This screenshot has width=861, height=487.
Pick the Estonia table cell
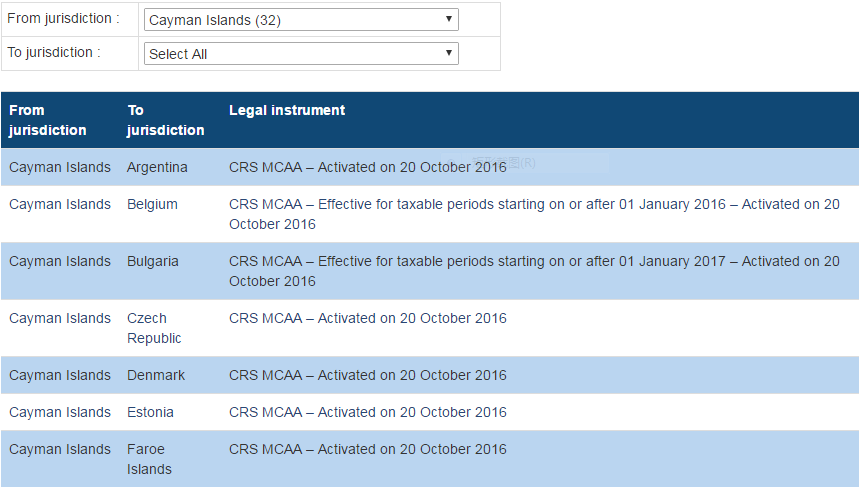click(150, 412)
